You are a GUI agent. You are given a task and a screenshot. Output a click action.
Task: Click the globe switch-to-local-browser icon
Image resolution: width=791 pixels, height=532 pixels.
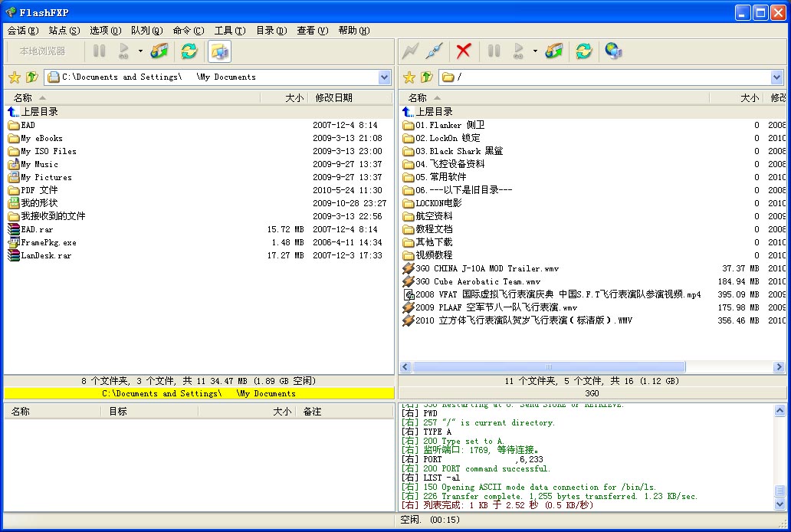[x=613, y=51]
